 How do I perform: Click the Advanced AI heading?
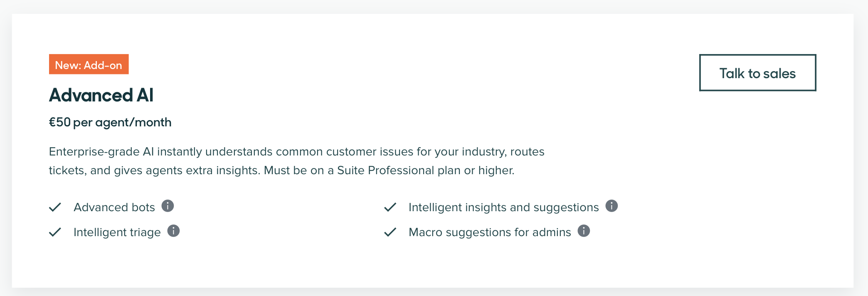[101, 95]
